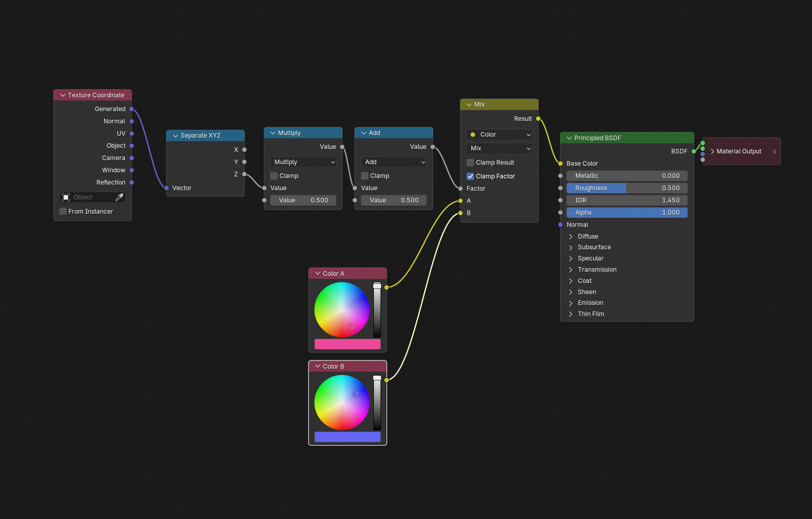812x519 pixels.
Task: Click the Texture Coordinate Normal output socket
Action: click(x=132, y=121)
